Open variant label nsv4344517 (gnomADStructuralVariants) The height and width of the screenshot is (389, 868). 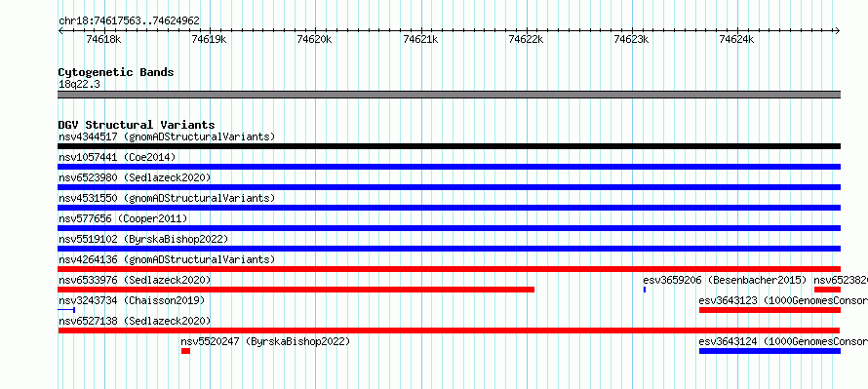pos(167,136)
